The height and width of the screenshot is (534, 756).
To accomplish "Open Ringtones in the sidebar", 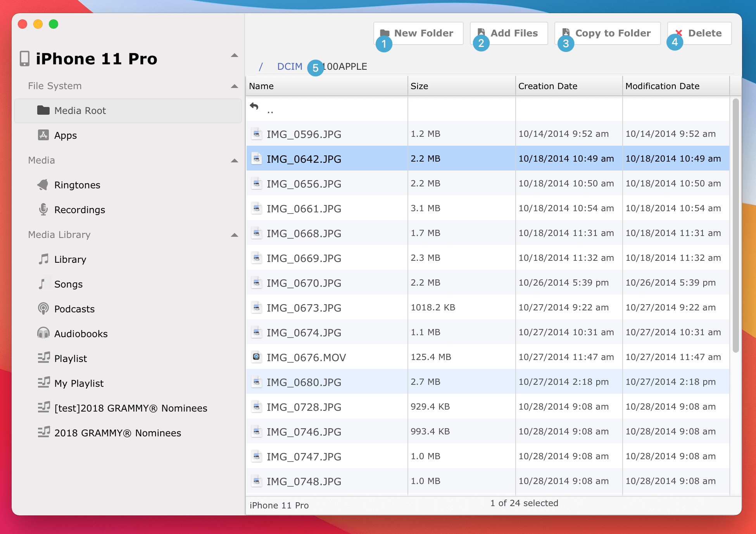I will pos(128,185).
